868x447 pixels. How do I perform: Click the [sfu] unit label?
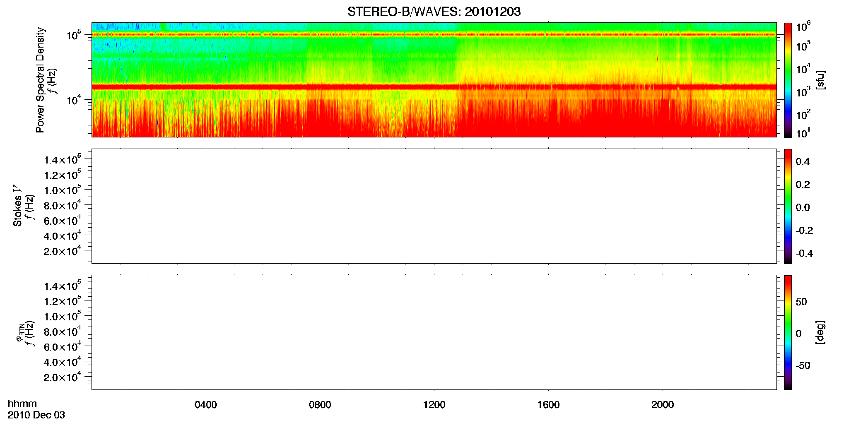pyautogui.click(x=820, y=80)
